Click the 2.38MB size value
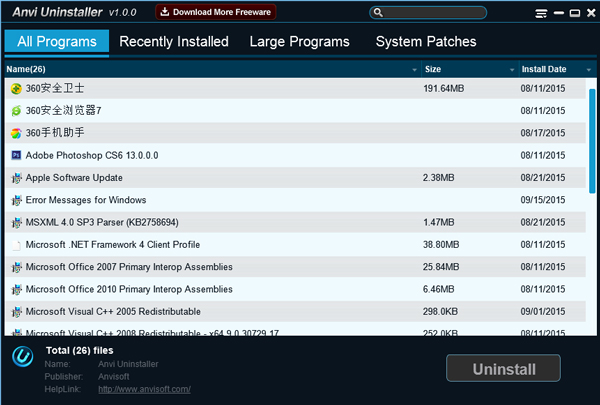600x405 pixels. pos(439,178)
